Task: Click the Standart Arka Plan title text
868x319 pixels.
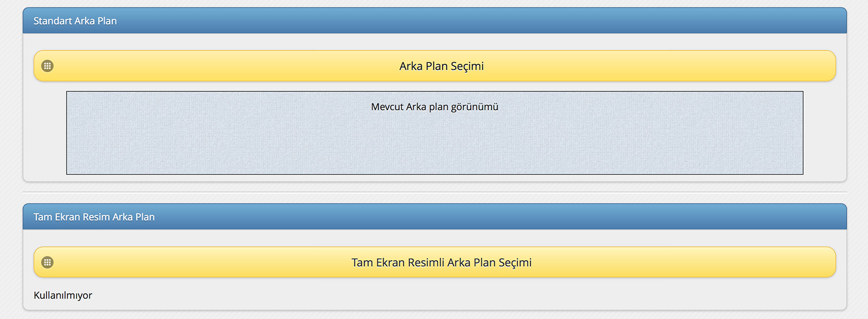Action: click(x=75, y=21)
